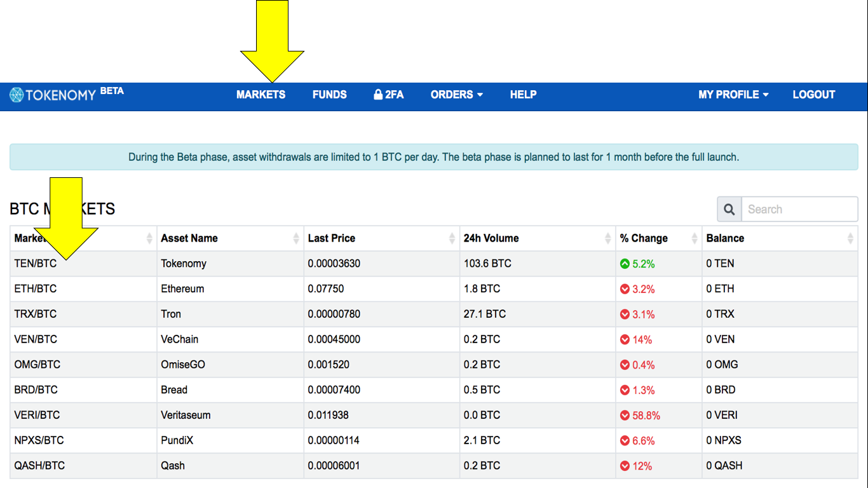Click the red down arrow in the Bread row

point(625,390)
